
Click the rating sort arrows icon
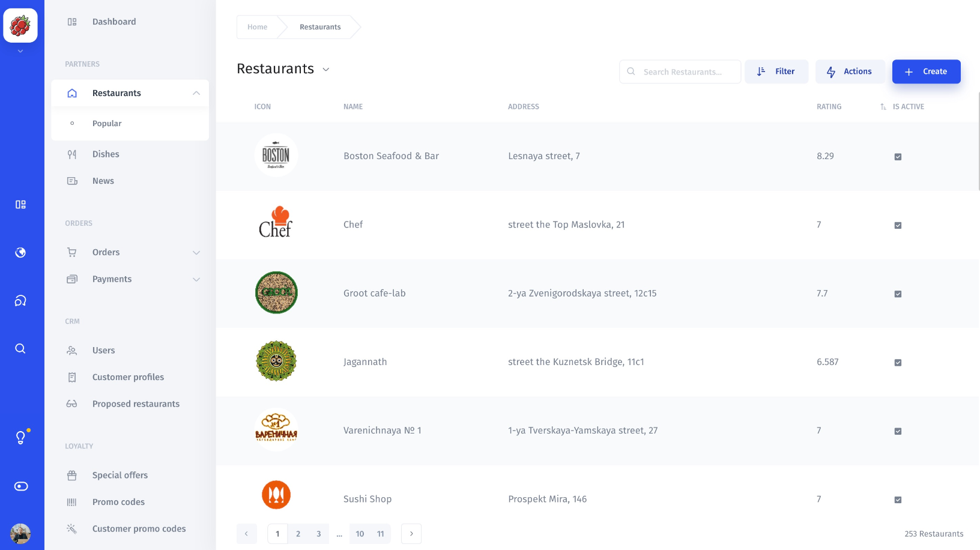pyautogui.click(x=883, y=107)
